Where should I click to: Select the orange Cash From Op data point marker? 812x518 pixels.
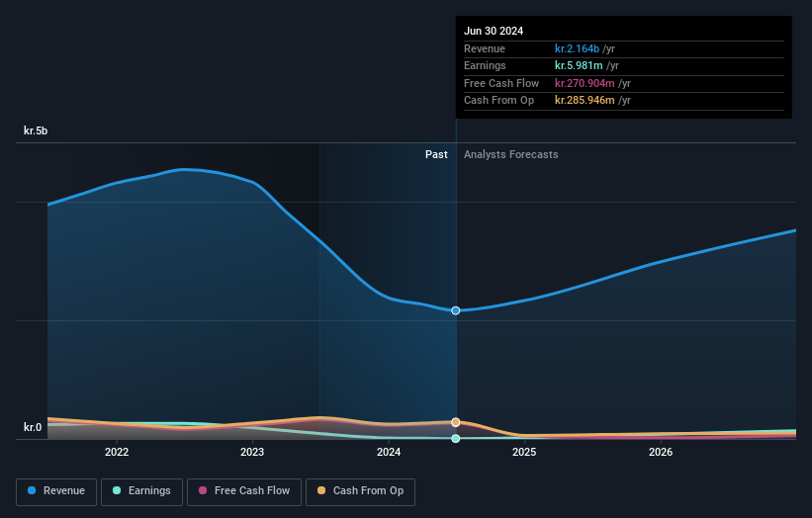(x=456, y=422)
